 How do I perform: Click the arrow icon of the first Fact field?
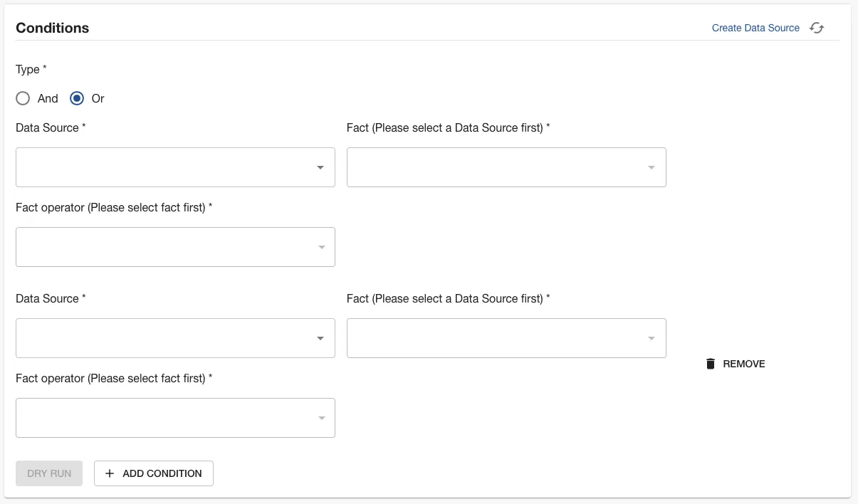(651, 167)
